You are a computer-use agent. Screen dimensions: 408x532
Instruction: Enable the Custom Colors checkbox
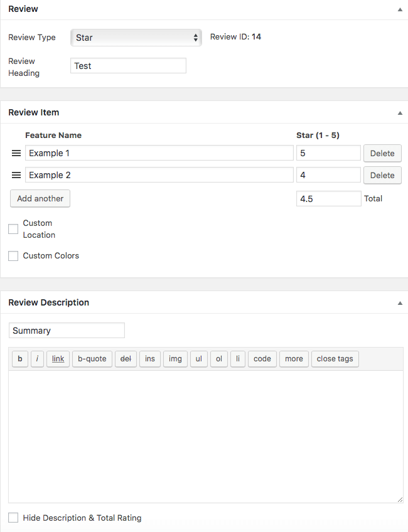pyautogui.click(x=13, y=256)
